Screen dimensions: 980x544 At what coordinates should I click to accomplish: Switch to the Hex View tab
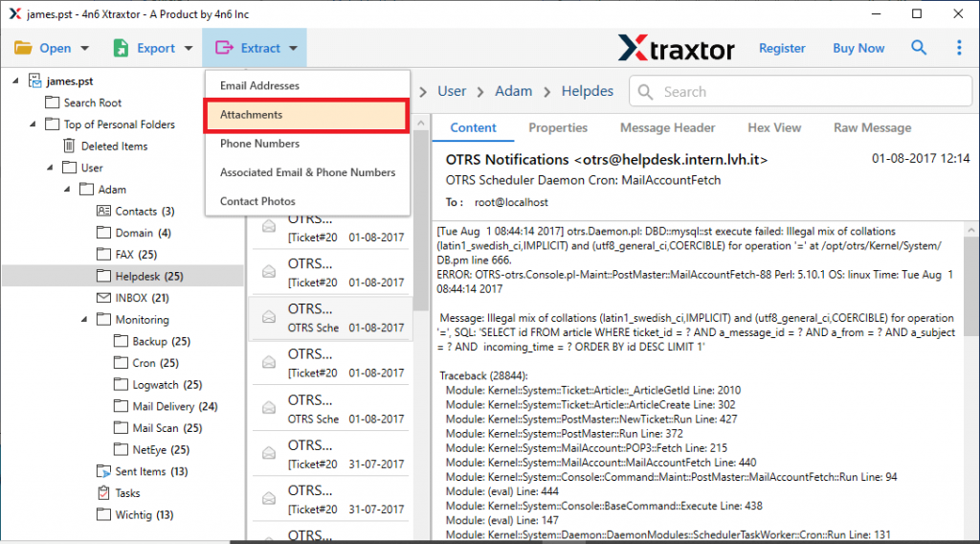coord(774,127)
